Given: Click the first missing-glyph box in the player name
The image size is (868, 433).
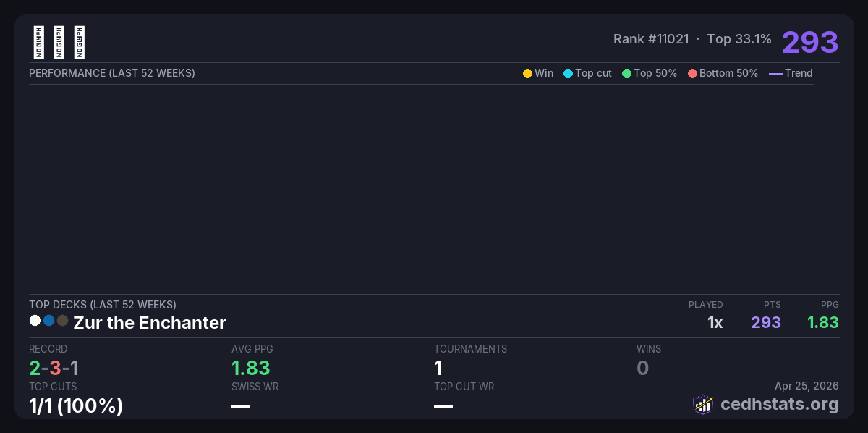Looking at the screenshot, I should 39,43.
